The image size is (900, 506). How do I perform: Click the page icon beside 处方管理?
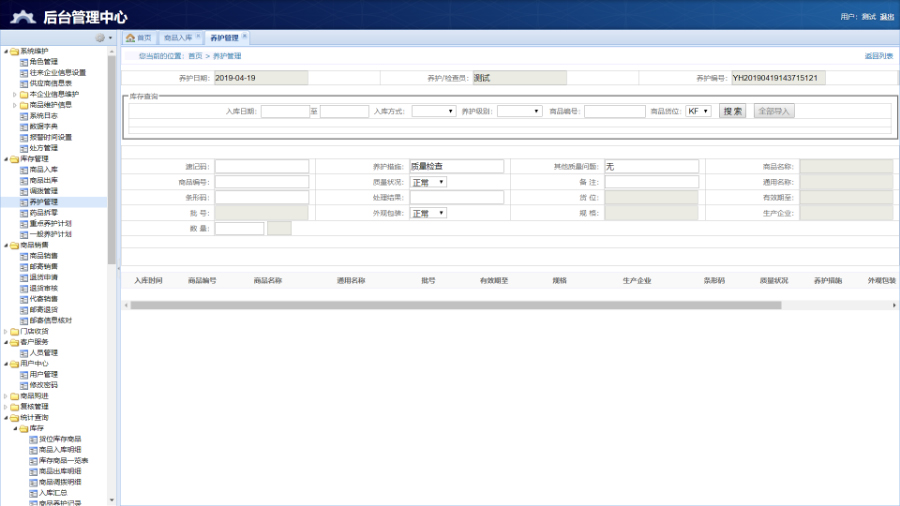tap(24, 148)
